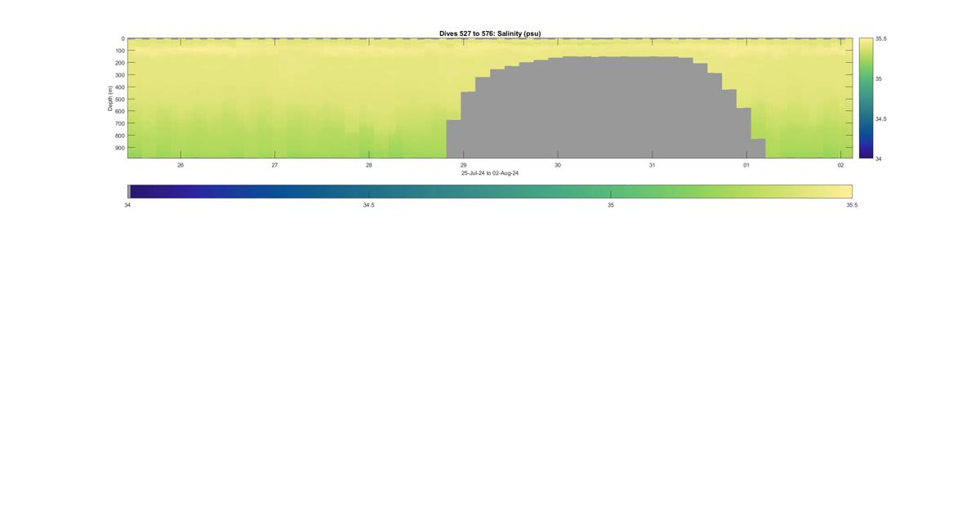The height and width of the screenshot is (508, 980).
Task: Click the 'Depth (m)' y-axis label
Action: pyautogui.click(x=109, y=98)
